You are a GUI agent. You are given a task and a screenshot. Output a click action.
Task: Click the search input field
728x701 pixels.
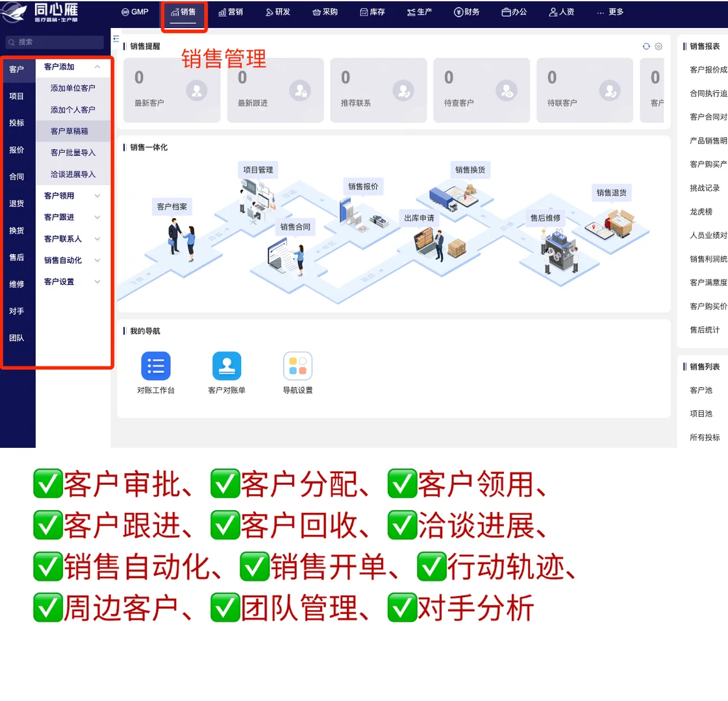[55, 42]
